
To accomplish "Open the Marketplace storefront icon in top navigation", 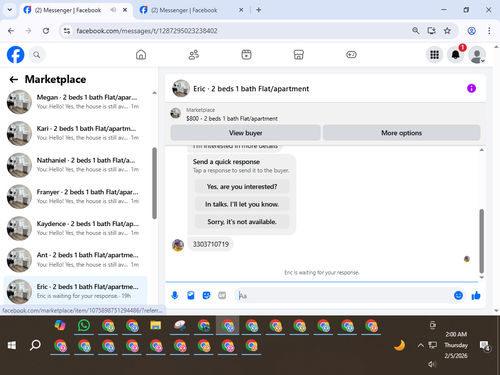I will 299,55.
